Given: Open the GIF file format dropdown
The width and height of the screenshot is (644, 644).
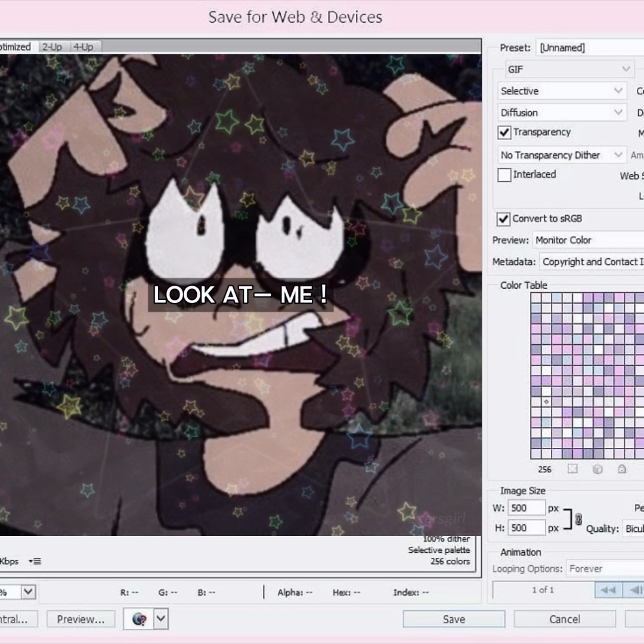Looking at the screenshot, I should pyautogui.click(x=569, y=69).
